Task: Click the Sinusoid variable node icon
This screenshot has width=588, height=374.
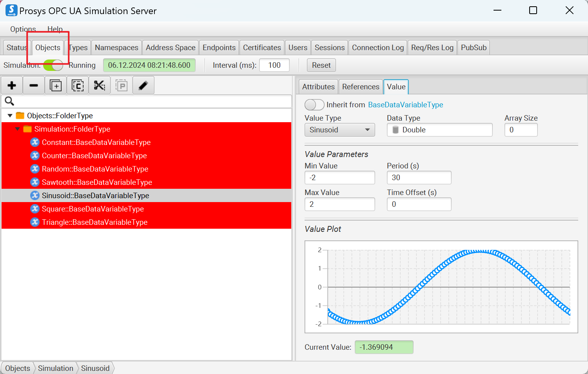Action: click(x=35, y=195)
